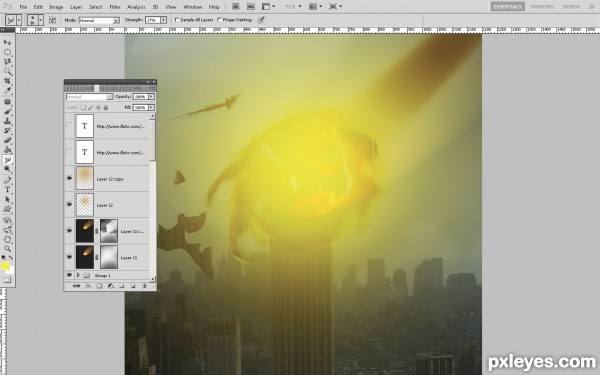This screenshot has width=600, height=375.
Task: Click the new adjustment layer icon
Action: pos(111,286)
